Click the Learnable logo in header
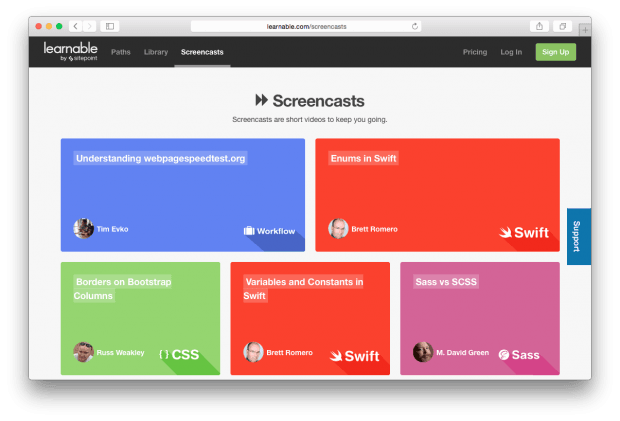 (x=68, y=51)
